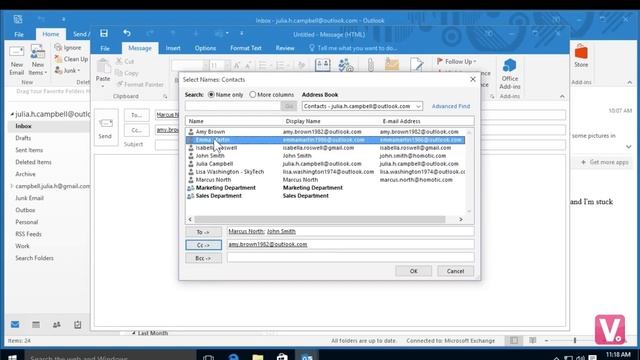The image size is (640, 360).
Task: Click the Tell me what you want to do box
Action: (x=353, y=48)
